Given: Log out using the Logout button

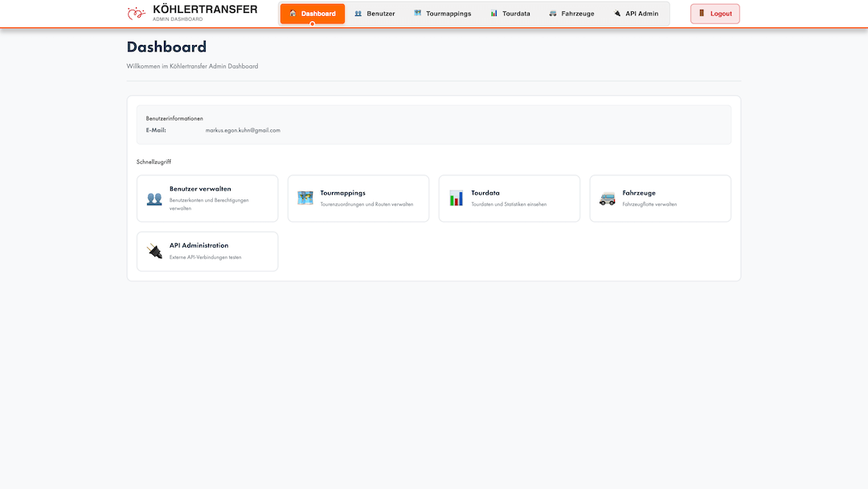Looking at the screenshot, I should tap(715, 14).
